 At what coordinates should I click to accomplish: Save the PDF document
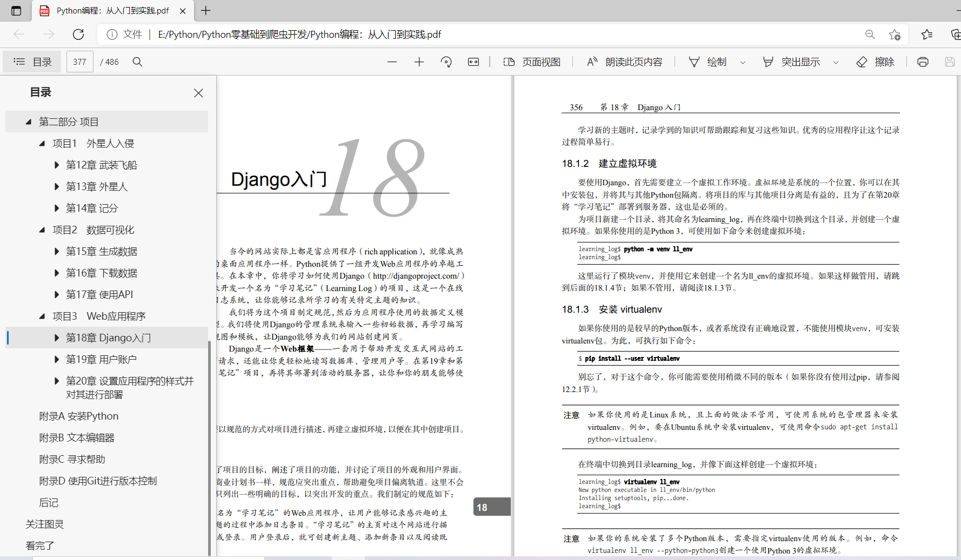950,62
